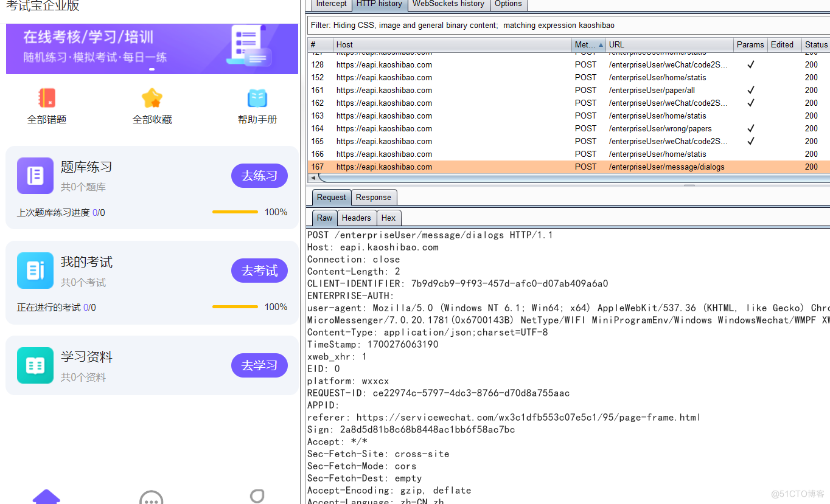
Task: Click the Params checkmark in row 164
Action: [x=751, y=128]
